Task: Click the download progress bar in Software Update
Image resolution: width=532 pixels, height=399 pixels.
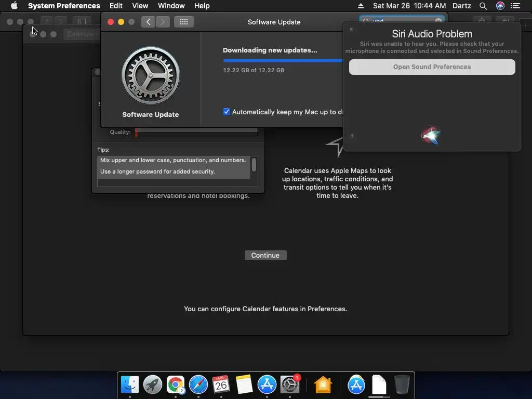Action: click(283, 61)
